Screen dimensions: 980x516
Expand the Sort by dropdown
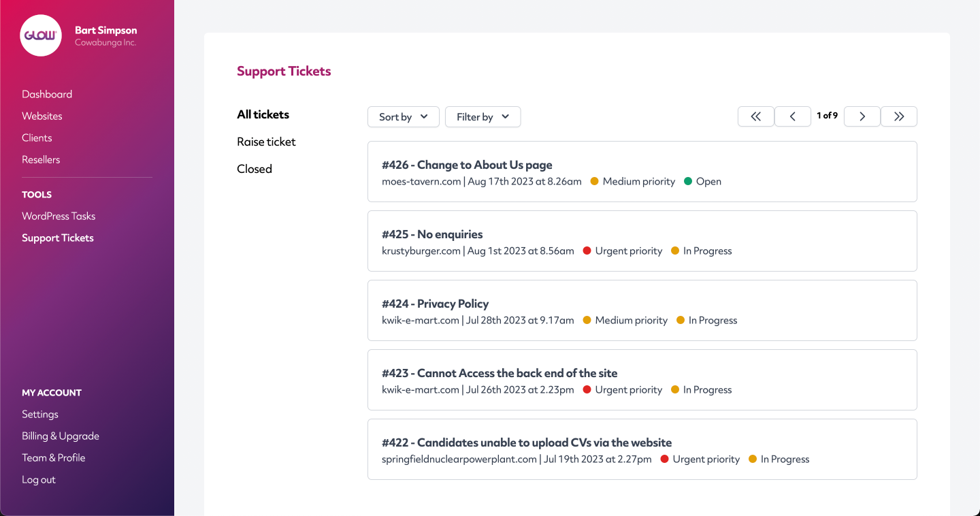tap(403, 116)
